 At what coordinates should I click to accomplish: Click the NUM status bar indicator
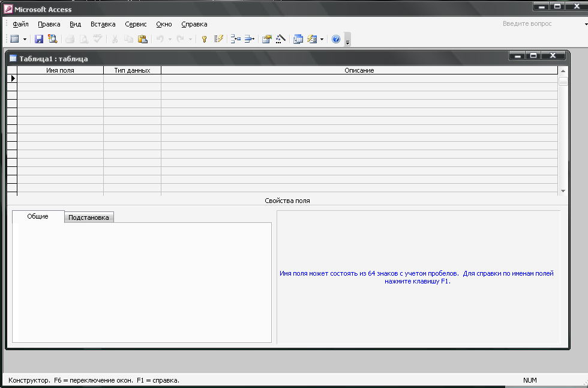coord(530,380)
